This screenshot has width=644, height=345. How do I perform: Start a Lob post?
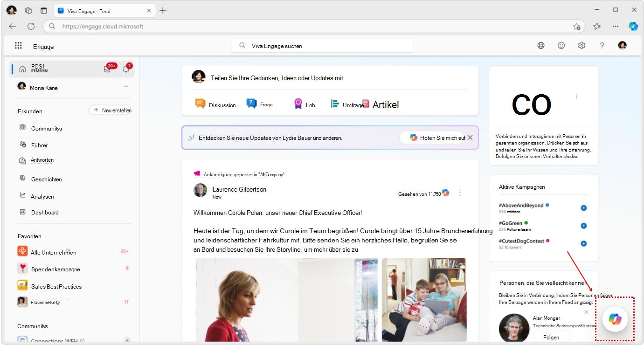[305, 104]
